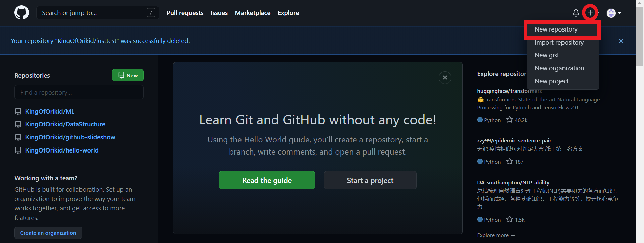Open the GitHub home logo
Viewport: 644px width, 243px height.
[x=21, y=13]
